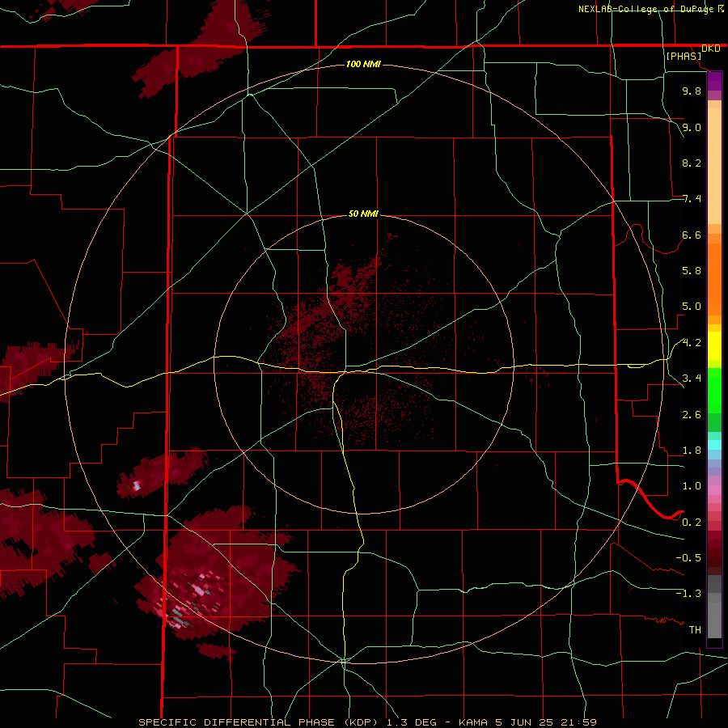Click the cyan segment of the color bar

point(714,445)
